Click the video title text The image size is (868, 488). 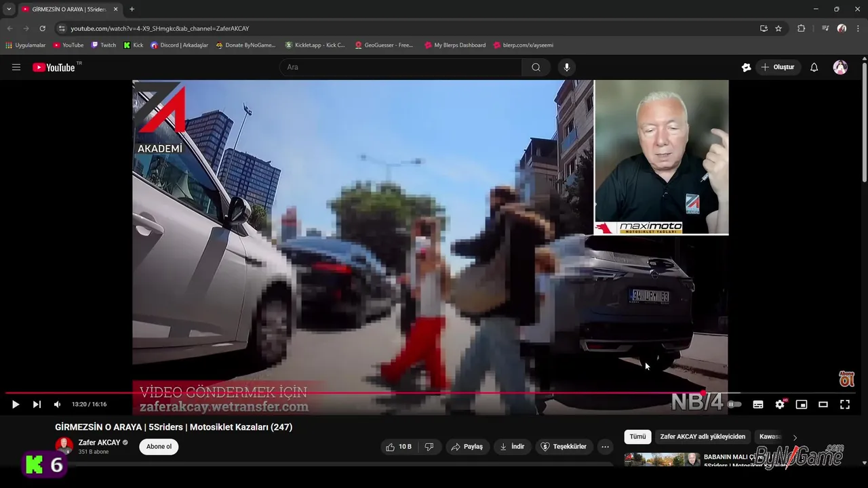(x=174, y=427)
